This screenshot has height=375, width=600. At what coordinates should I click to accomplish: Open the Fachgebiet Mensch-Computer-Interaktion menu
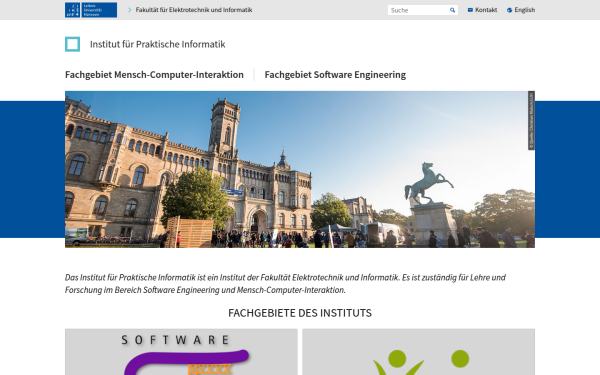[154, 75]
